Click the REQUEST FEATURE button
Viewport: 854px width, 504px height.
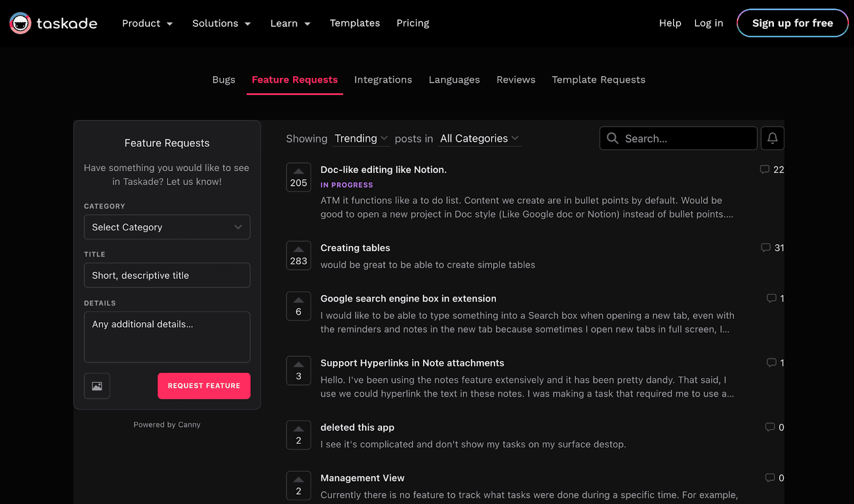pyautogui.click(x=204, y=386)
